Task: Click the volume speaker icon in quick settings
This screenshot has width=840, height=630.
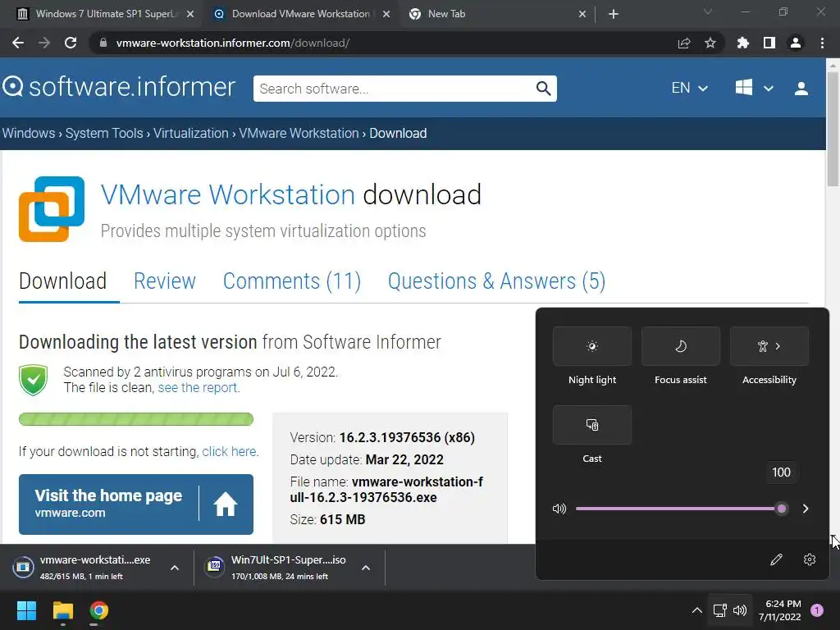Action: pos(559,509)
